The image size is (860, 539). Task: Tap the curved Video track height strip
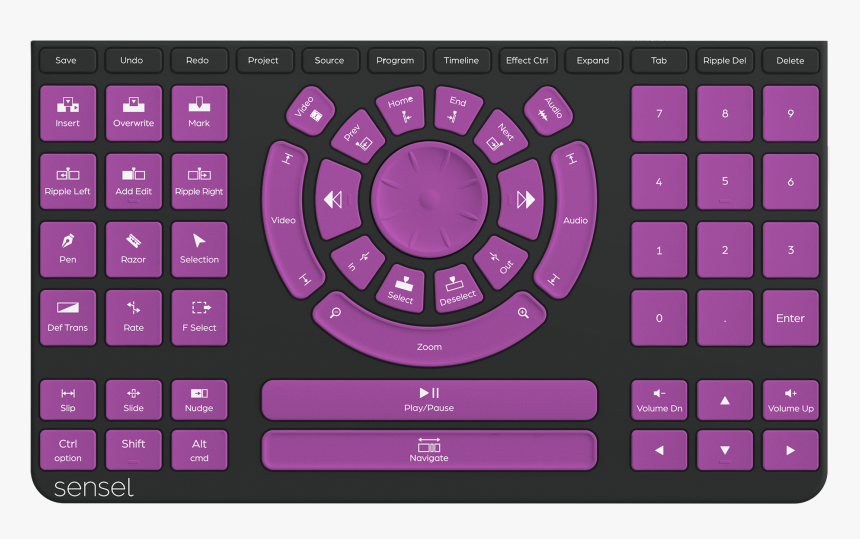click(286, 220)
